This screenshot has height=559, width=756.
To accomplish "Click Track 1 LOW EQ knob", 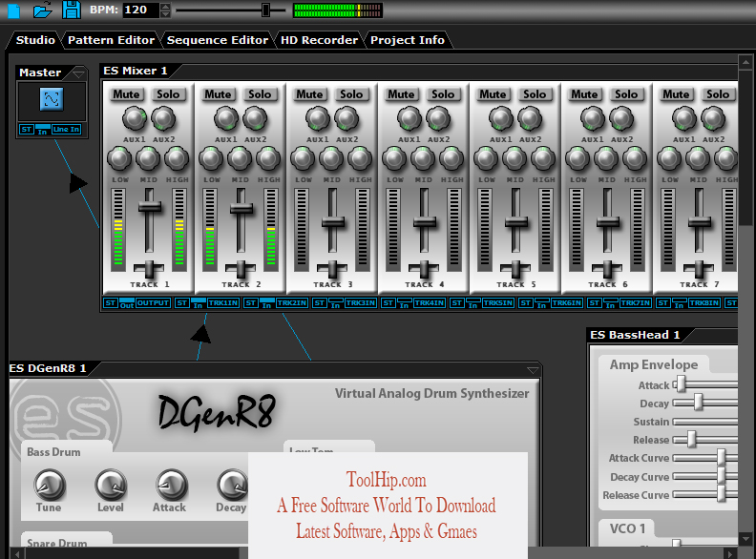I will coord(119,158).
